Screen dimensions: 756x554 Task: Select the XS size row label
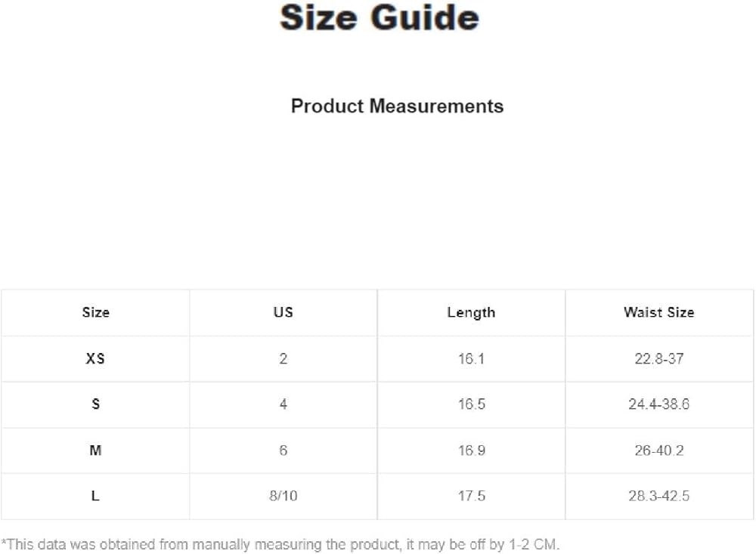click(95, 358)
